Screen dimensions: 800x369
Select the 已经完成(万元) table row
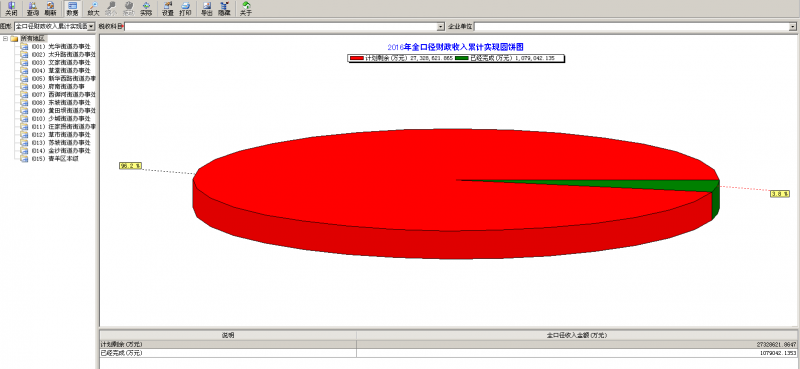tap(449, 353)
